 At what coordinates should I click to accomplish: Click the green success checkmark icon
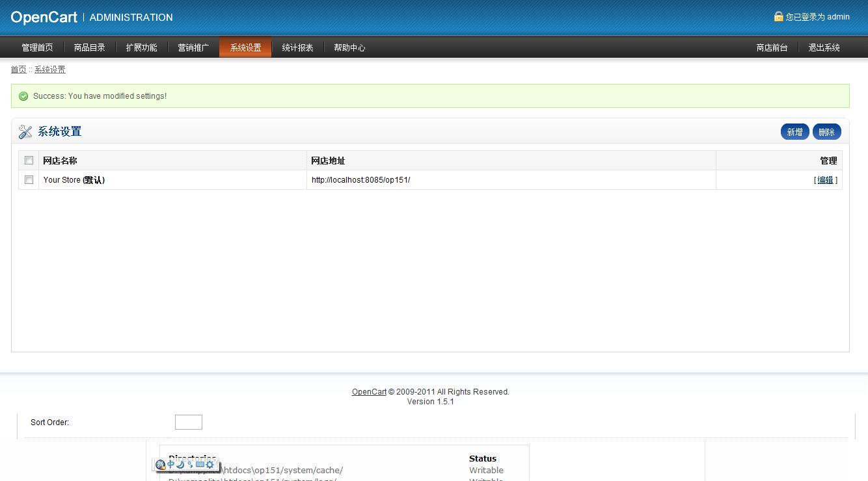(23, 96)
